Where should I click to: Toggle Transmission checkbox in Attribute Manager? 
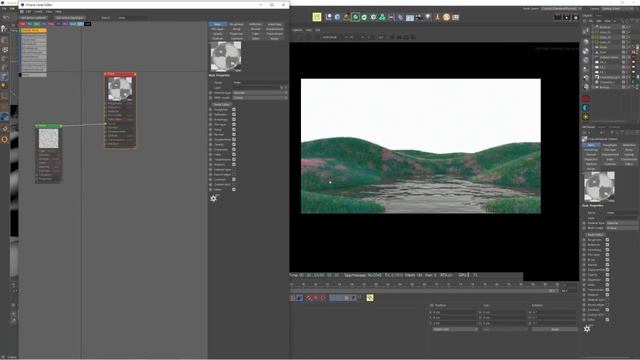pos(607,289)
